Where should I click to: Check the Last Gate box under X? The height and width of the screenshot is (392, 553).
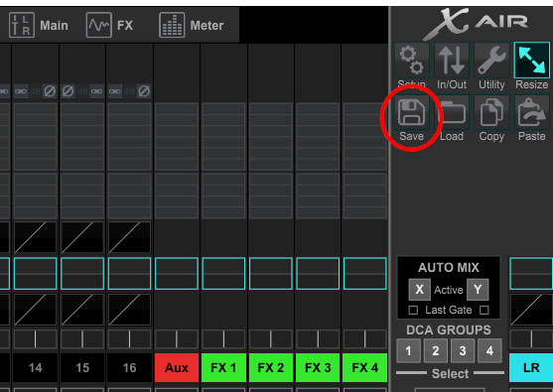point(413,310)
